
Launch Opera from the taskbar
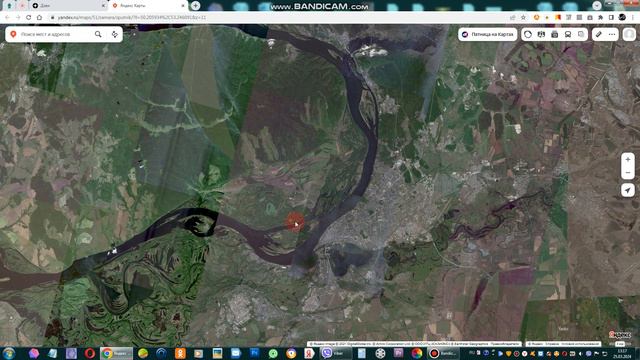click(90, 353)
